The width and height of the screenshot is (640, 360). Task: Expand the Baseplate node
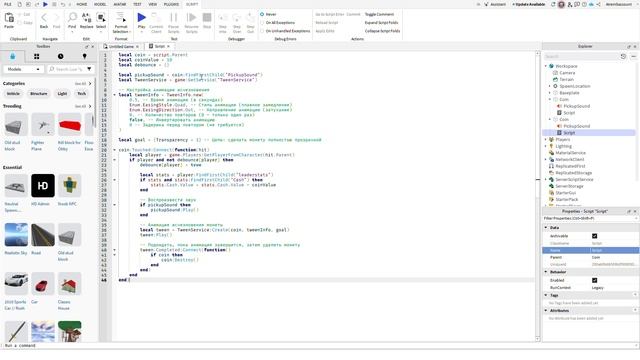click(x=550, y=93)
